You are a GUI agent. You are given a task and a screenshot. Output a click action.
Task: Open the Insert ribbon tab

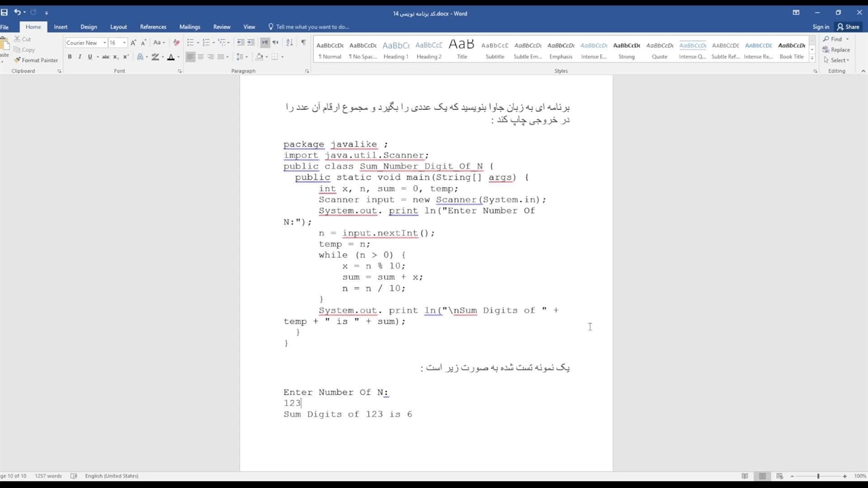pos(60,27)
